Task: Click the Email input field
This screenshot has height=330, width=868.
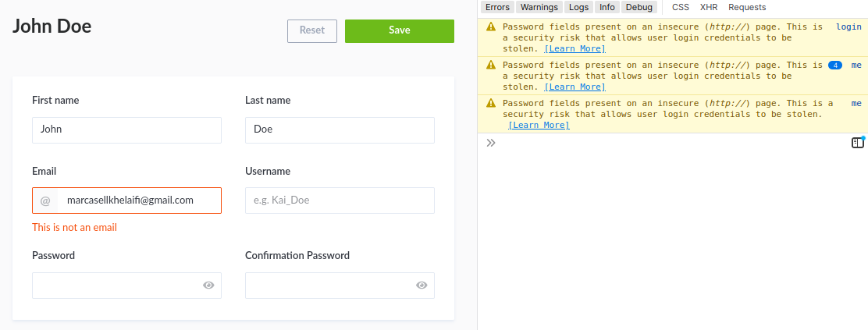Action: coord(126,200)
